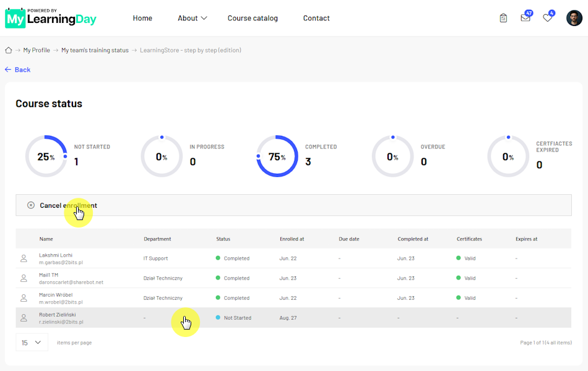Sort by the Enrolled at column header
This screenshot has width=588, height=371.
292,239
